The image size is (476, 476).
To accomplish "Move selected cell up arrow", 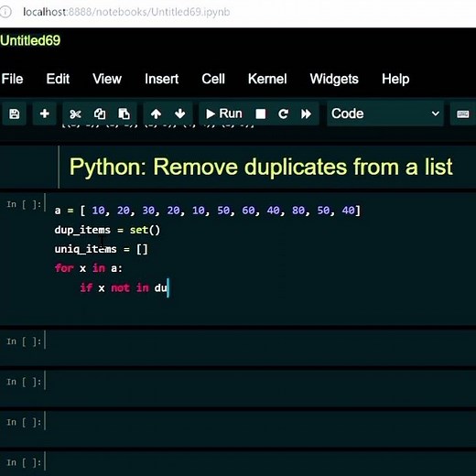I will [156, 114].
